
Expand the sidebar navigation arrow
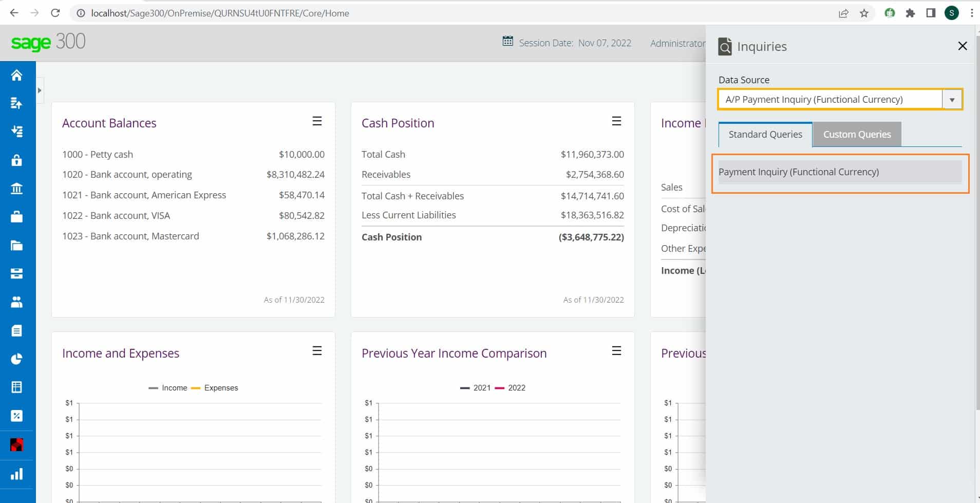pos(40,90)
